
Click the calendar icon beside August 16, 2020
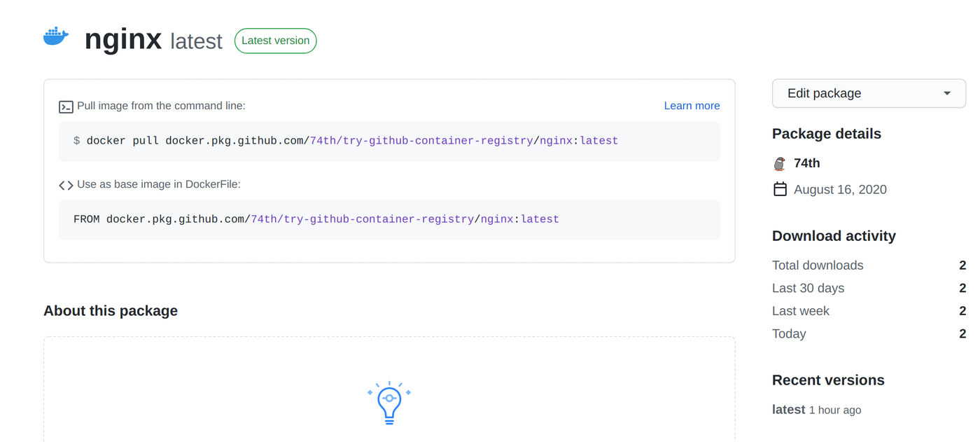[x=780, y=189]
